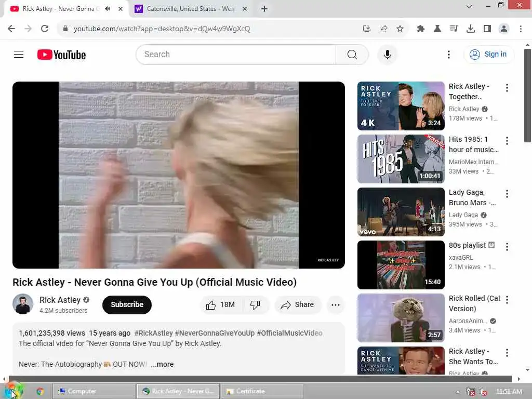Start voice search with microphone
The height and width of the screenshot is (399, 532).
point(387,54)
